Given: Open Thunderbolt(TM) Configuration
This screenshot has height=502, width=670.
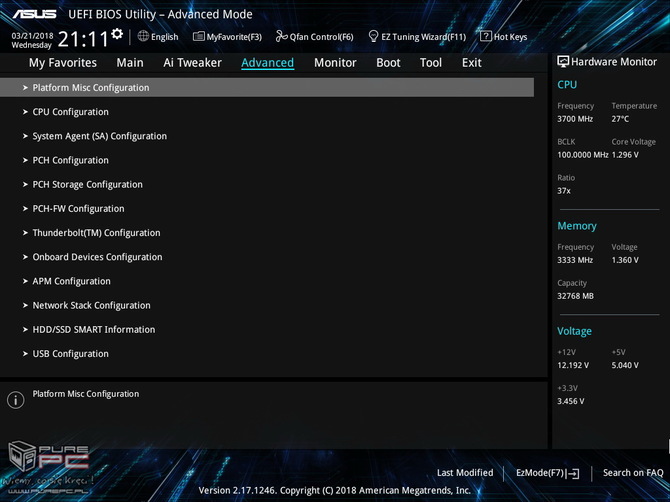Looking at the screenshot, I should pyautogui.click(x=96, y=233).
